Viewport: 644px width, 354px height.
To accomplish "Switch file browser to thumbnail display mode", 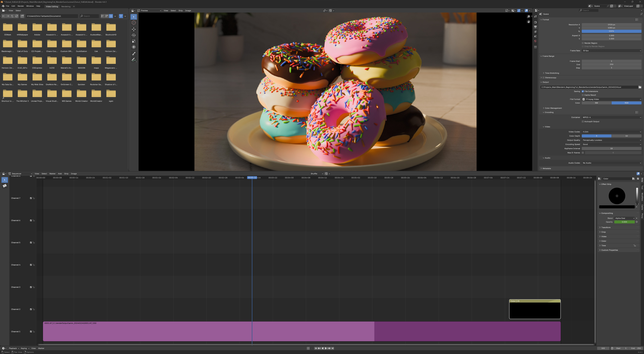I will point(111,16).
